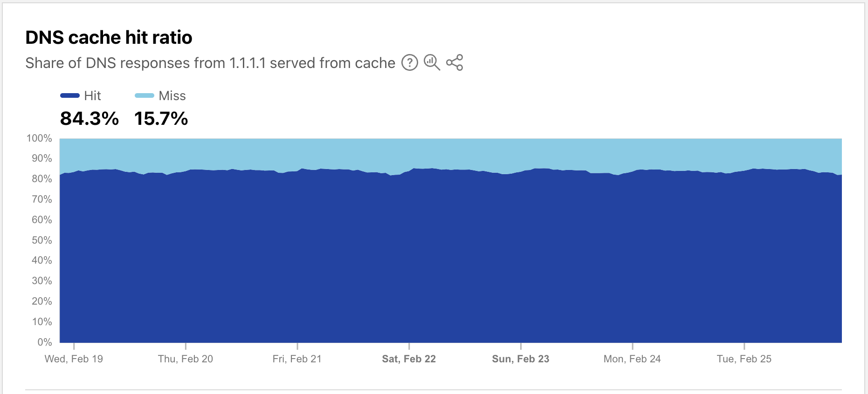
Task: Click the 50% y-axis label
Action: click(x=41, y=240)
